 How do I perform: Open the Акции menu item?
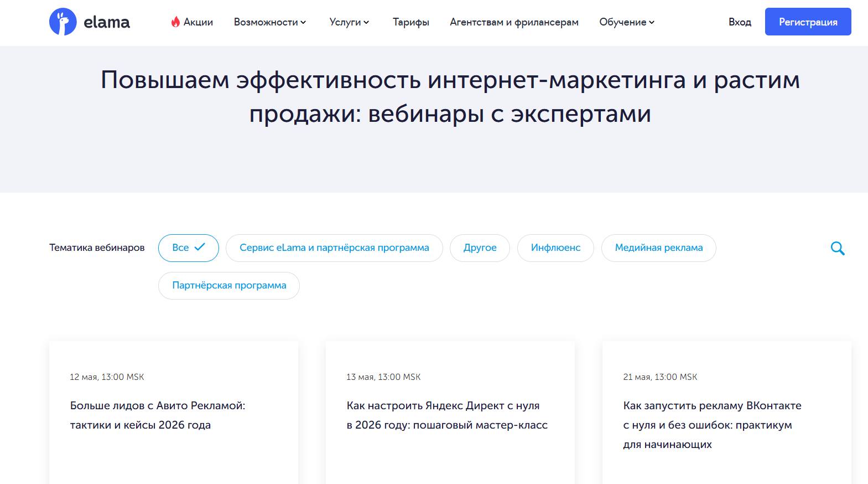[192, 22]
